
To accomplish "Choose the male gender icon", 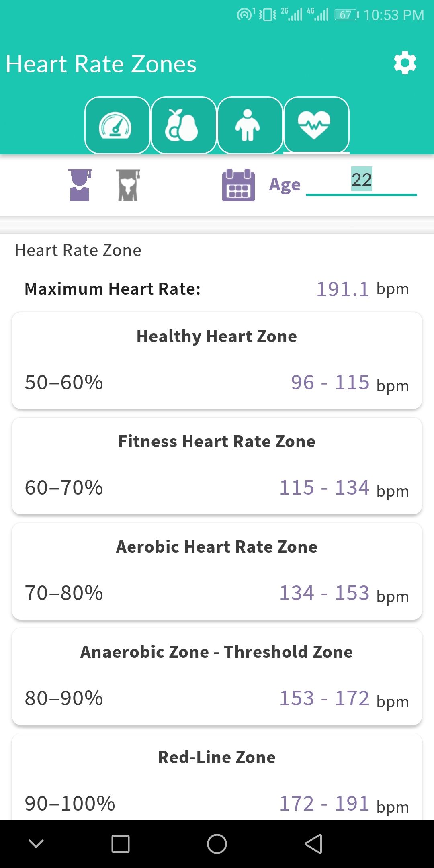I will (x=80, y=185).
